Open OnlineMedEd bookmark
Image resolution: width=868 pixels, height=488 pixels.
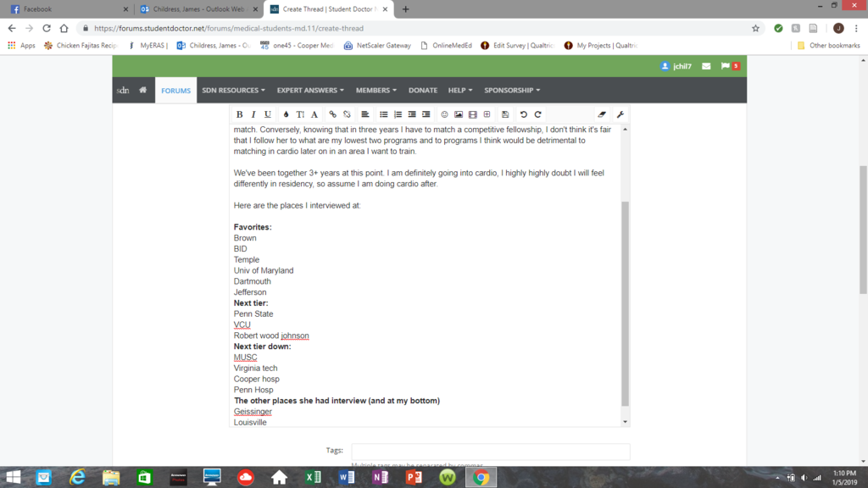(x=446, y=46)
